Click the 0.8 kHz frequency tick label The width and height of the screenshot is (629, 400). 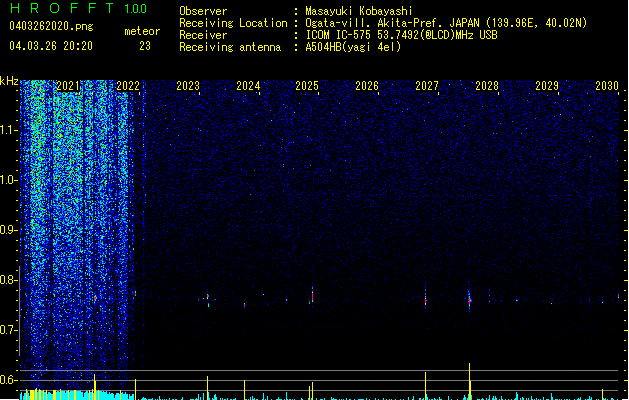click(x=8, y=280)
